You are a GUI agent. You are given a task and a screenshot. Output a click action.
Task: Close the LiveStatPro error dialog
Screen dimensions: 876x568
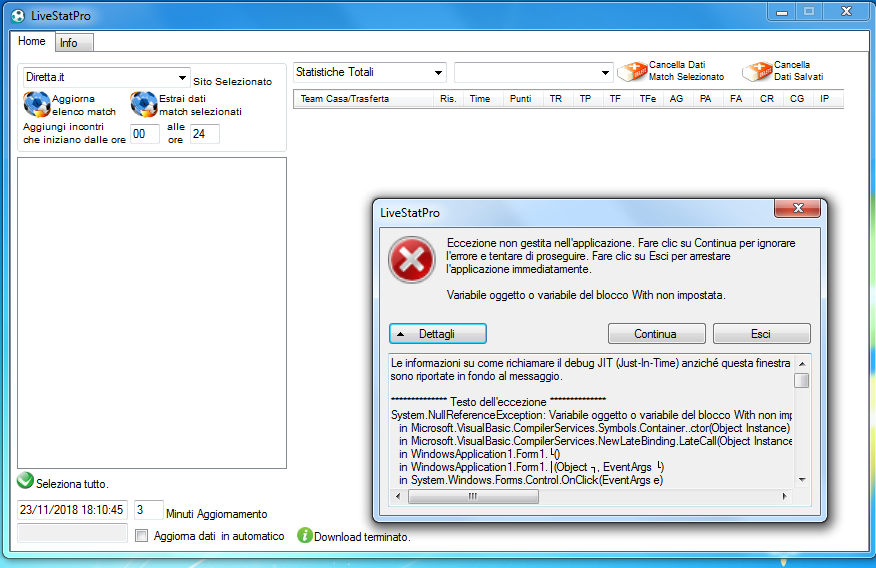coord(798,208)
